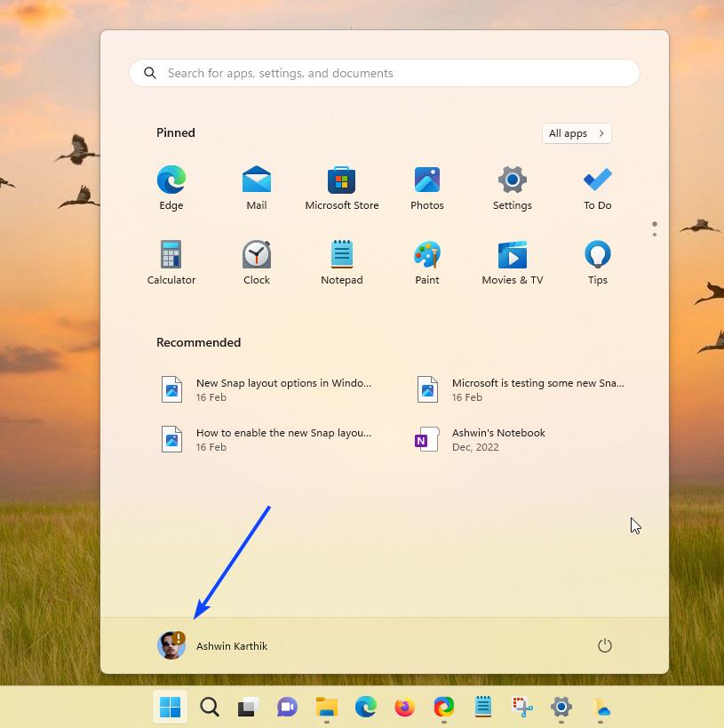Launch the To Do app
The image size is (724, 728).
pyautogui.click(x=597, y=187)
